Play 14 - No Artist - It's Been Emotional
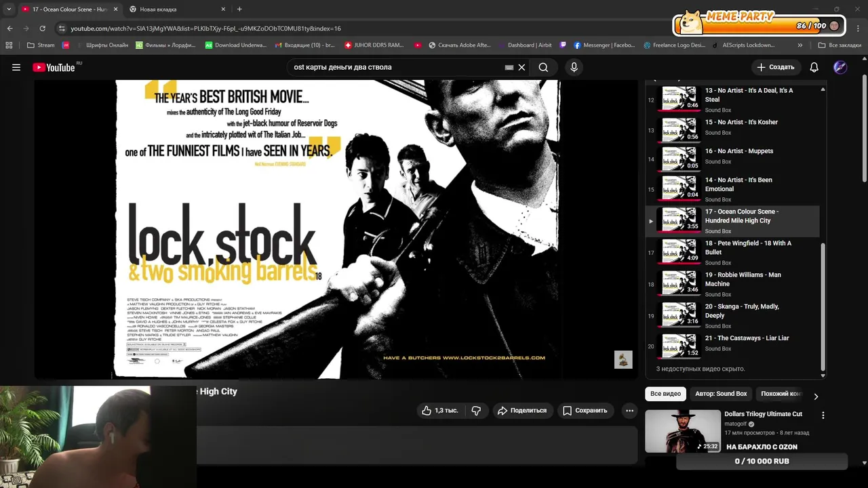Viewport: 868px width, 488px height. [x=732, y=189]
